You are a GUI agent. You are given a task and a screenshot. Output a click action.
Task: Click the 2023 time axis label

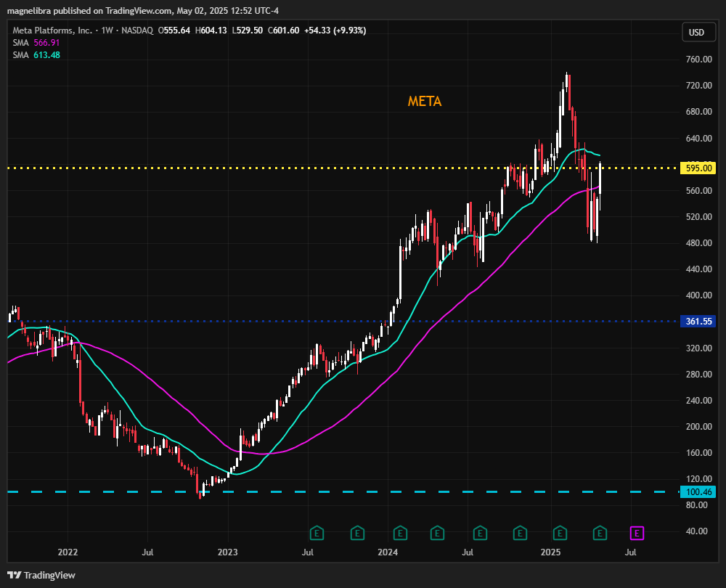(x=227, y=552)
